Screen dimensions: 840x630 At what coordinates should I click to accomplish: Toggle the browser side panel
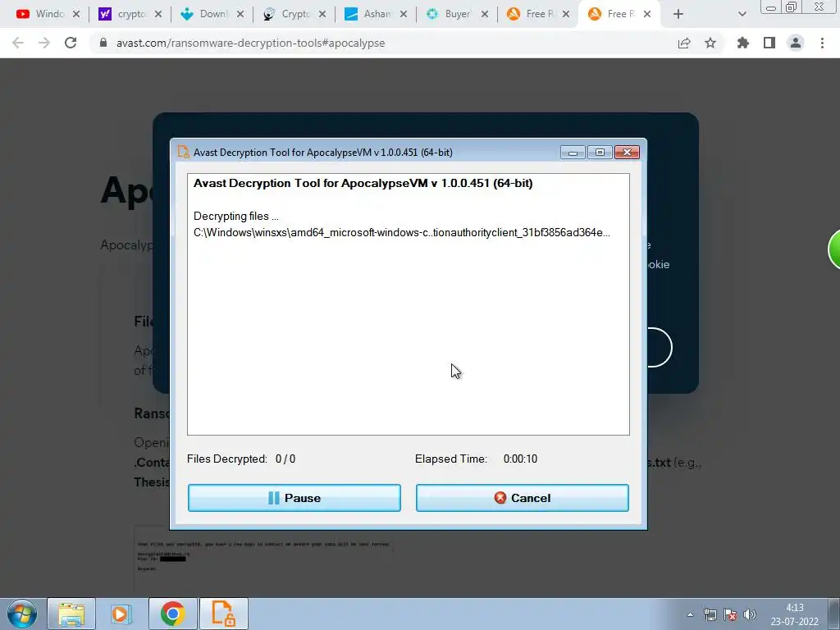[769, 43]
